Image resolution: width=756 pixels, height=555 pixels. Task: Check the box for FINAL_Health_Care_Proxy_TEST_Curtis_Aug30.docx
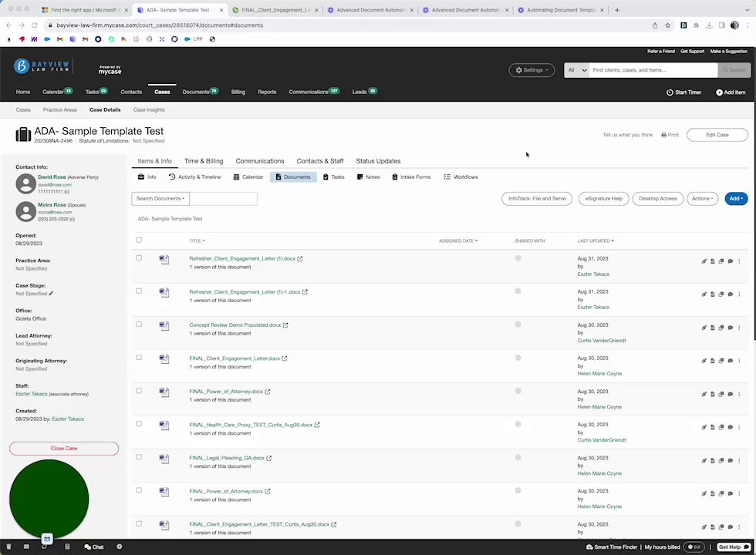(x=139, y=424)
